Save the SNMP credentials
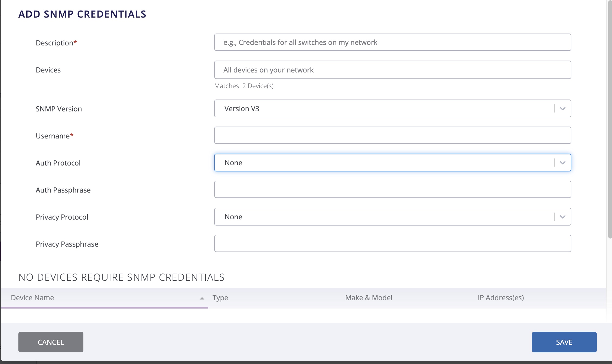Screen dimensions: 612x364 click(564, 342)
